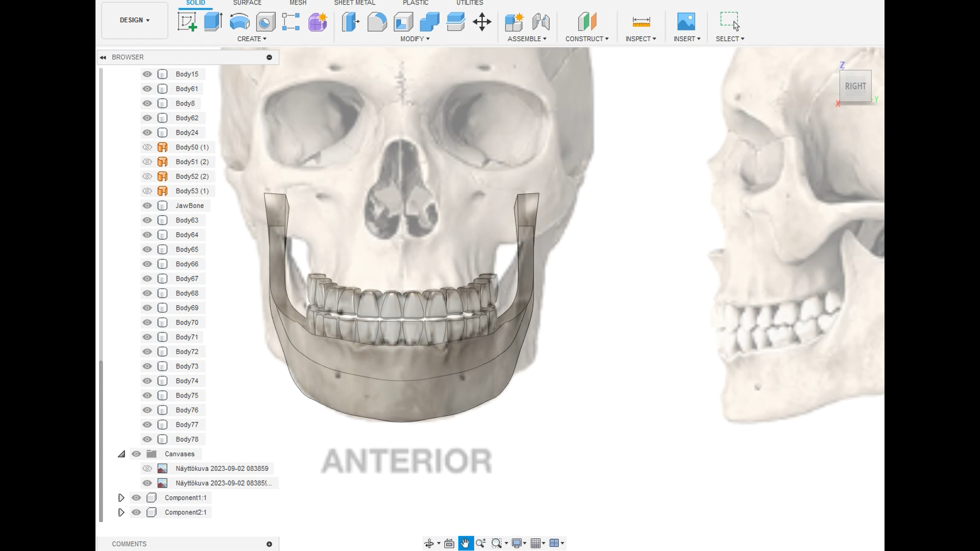980x551 pixels.
Task: Click the Näyttökuva canvas thumbnail icon
Action: click(162, 468)
